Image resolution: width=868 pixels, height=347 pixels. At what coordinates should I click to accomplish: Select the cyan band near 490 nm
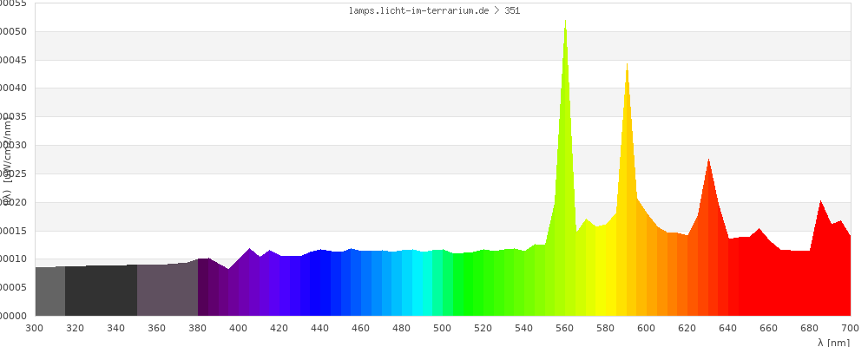tap(422, 285)
